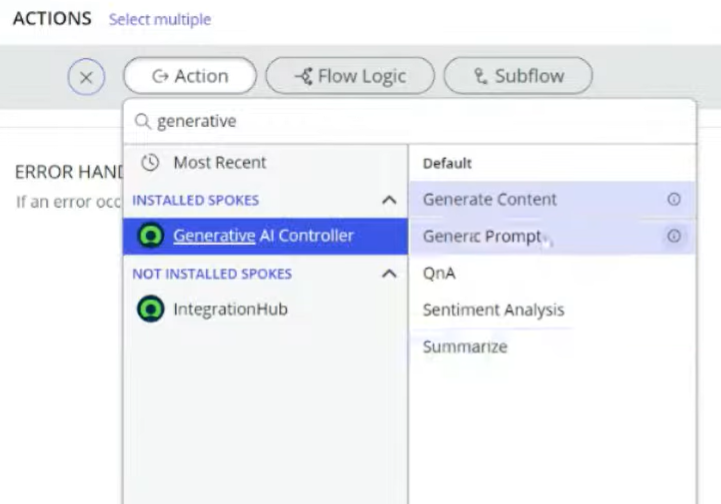Select the Generic Prompt action

point(552,236)
